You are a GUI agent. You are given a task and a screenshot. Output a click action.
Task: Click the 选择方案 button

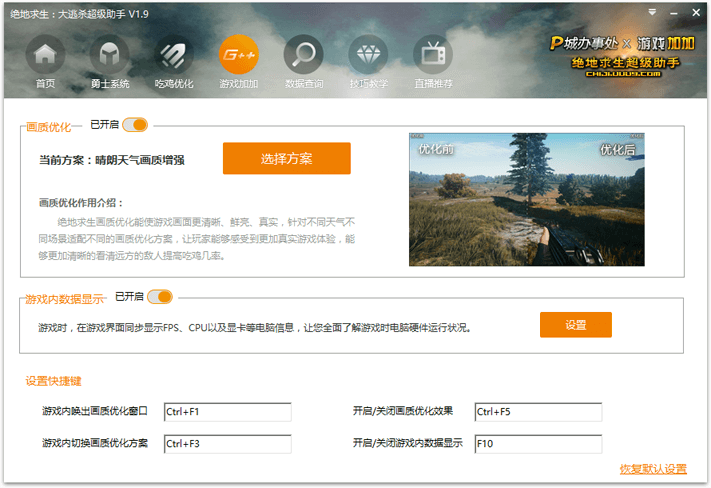pos(287,158)
